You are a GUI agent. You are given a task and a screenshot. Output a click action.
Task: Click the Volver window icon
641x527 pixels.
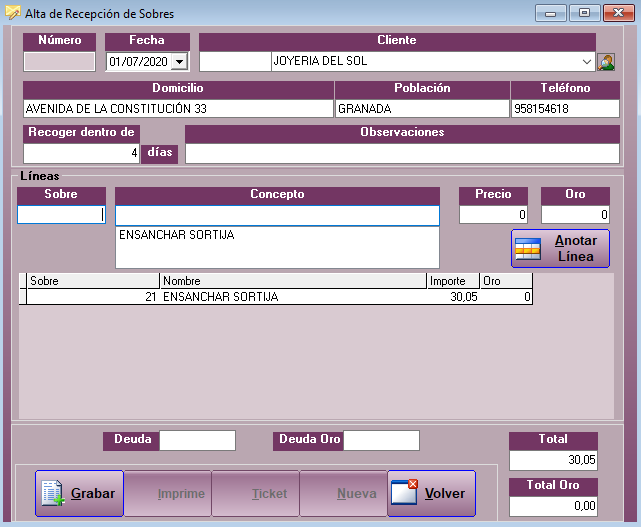(x=404, y=492)
